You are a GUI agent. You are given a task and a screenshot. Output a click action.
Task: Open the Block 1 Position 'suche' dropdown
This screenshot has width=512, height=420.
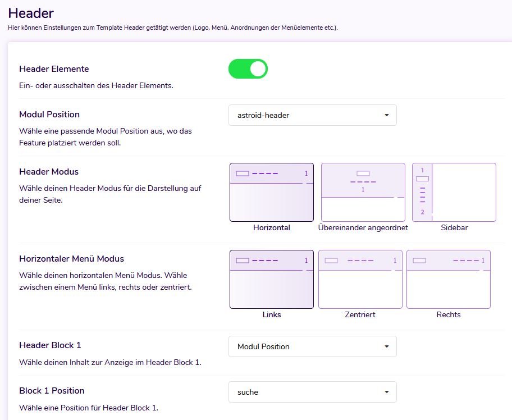pos(312,392)
